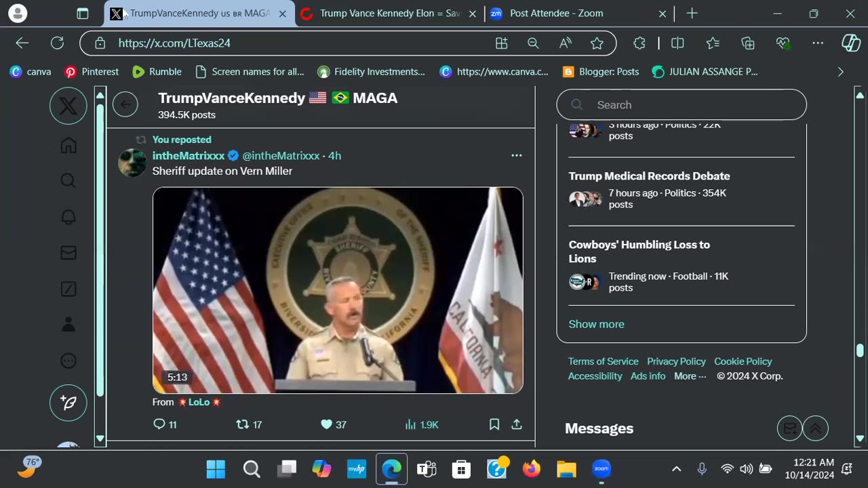Open Accessibility footer link

pyautogui.click(x=595, y=376)
